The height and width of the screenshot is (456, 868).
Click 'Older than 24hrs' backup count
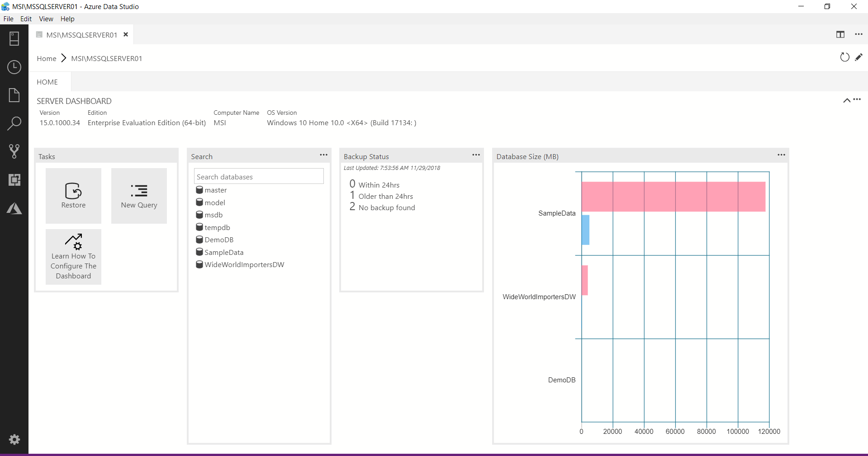[x=381, y=196]
